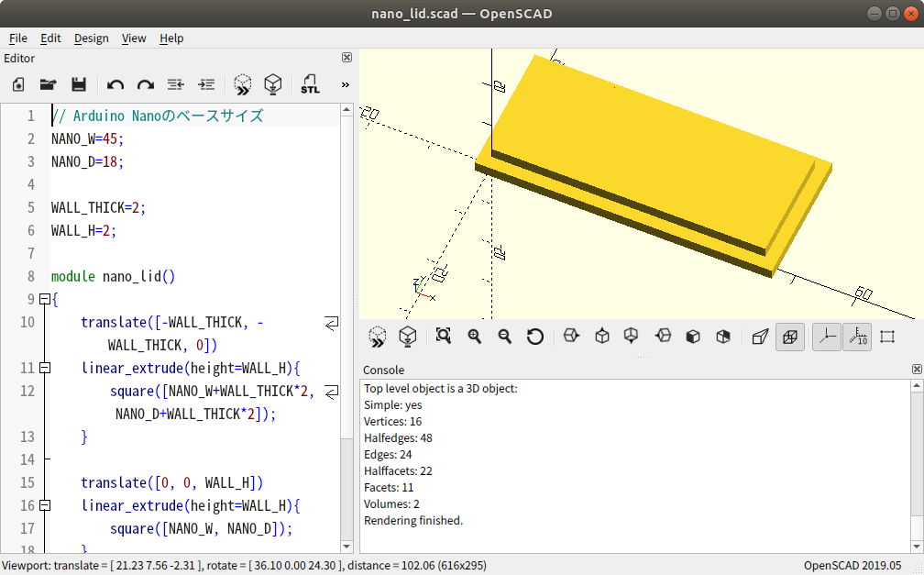
Task: Reset the 3D viewport orientation
Action: (535, 337)
